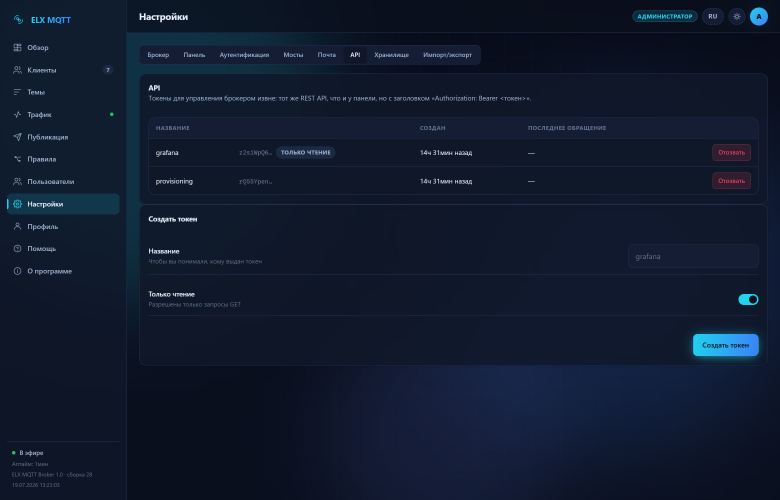This screenshot has width=780, height=500.
Task: Click the Настройки page heading
Action: click(163, 16)
